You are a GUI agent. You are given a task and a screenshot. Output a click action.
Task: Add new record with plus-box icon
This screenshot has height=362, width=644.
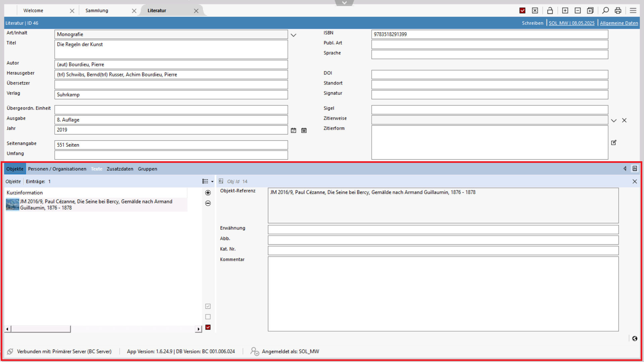tap(565, 11)
